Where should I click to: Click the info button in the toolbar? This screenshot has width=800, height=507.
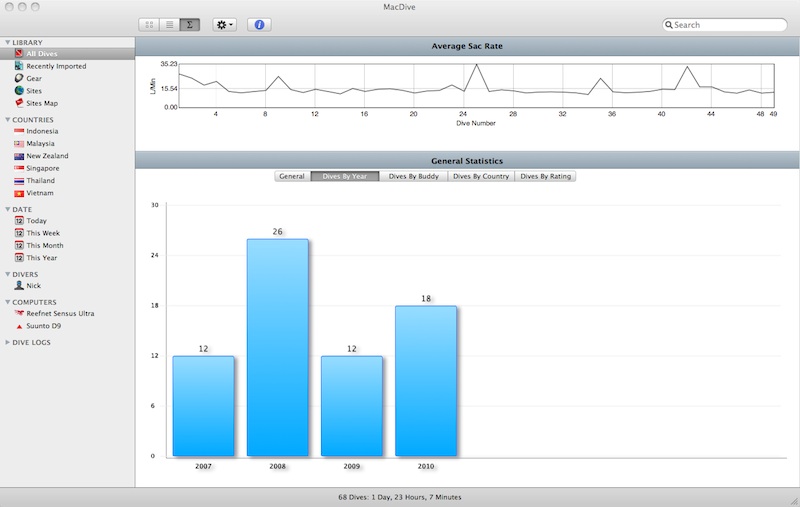tap(259, 24)
